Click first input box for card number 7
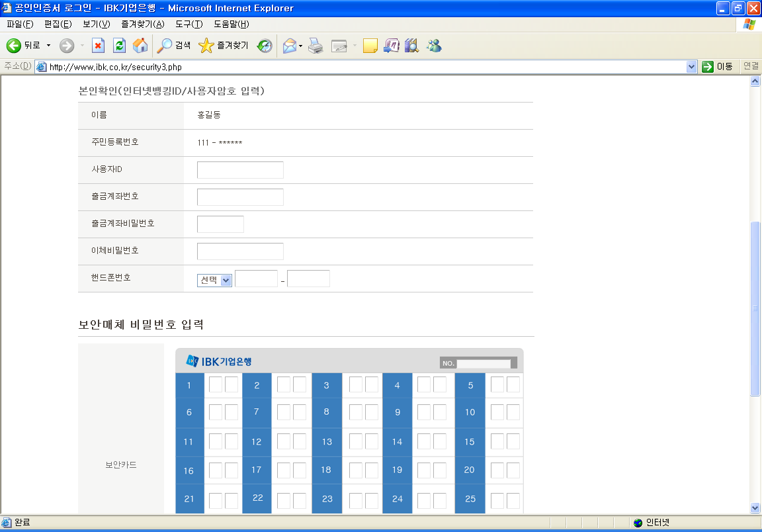This screenshot has width=762, height=532. point(284,412)
